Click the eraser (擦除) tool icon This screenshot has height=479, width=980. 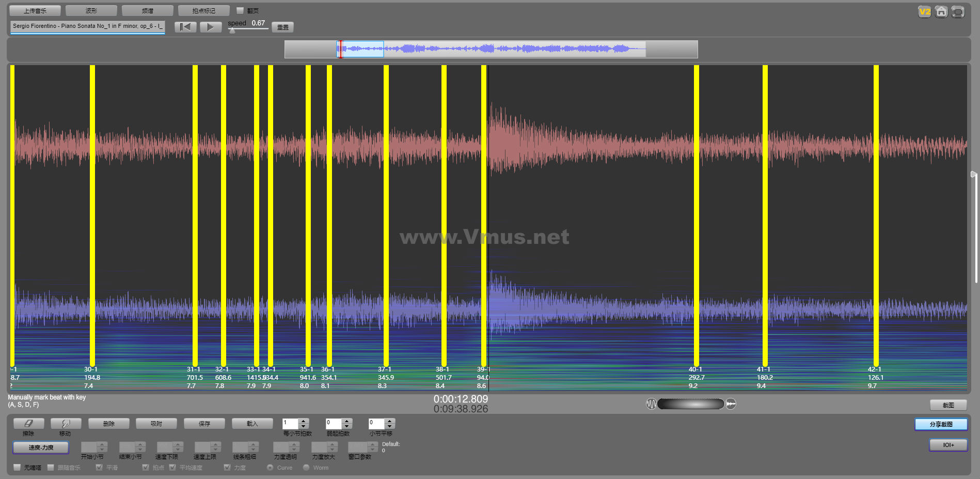(28, 424)
